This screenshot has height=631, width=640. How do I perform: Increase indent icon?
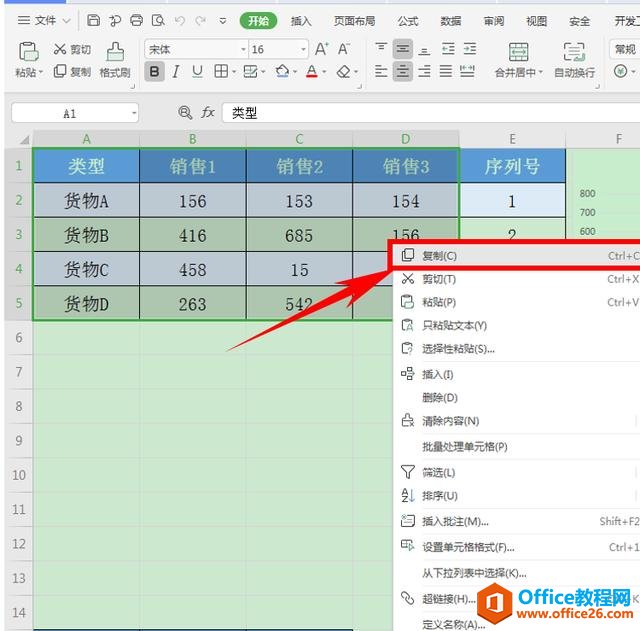coord(470,49)
